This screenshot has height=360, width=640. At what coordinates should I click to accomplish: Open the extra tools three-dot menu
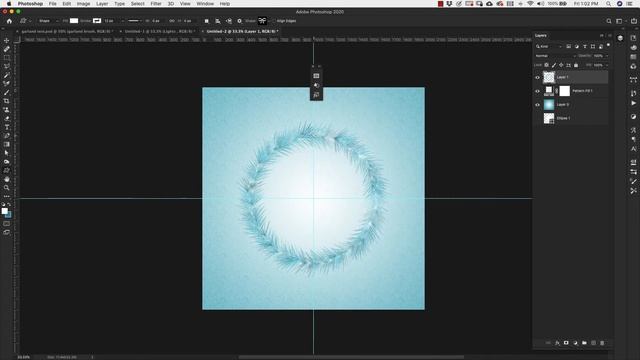click(7, 196)
